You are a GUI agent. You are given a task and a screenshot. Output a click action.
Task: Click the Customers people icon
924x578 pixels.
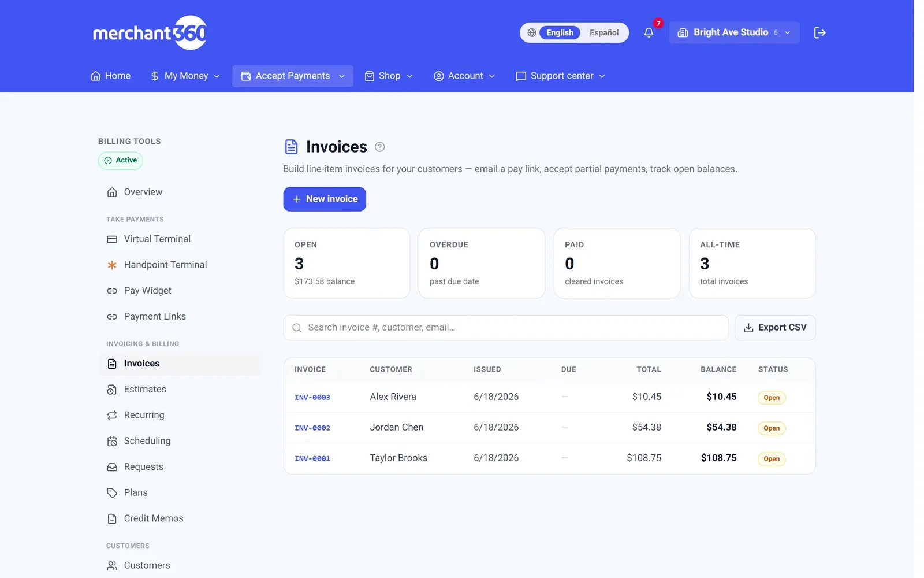[112, 566]
